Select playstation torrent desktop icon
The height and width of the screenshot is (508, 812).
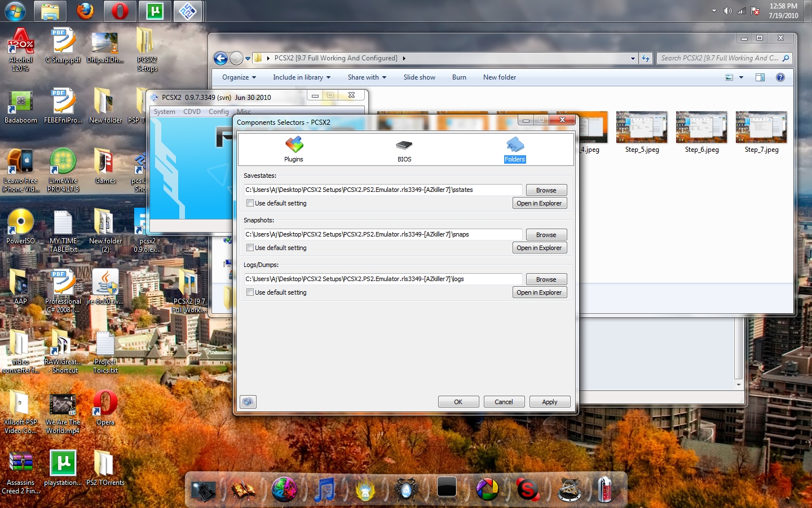coord(63,468)
